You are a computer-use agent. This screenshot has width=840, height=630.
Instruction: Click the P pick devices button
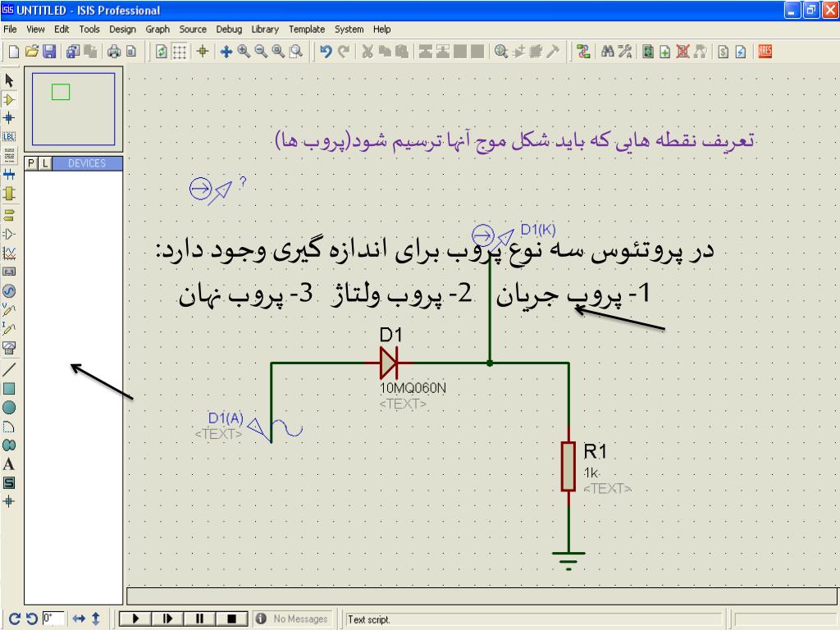coord(32,163)
